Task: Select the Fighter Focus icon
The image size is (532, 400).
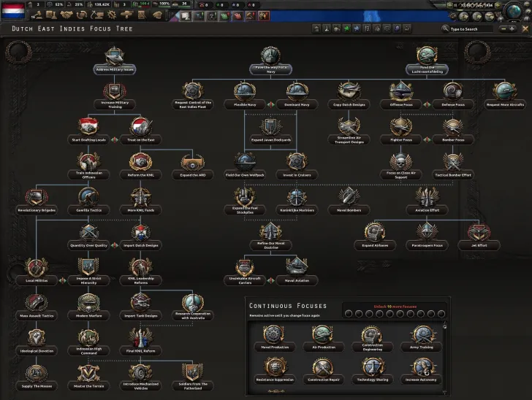Action: click(401, 127)
